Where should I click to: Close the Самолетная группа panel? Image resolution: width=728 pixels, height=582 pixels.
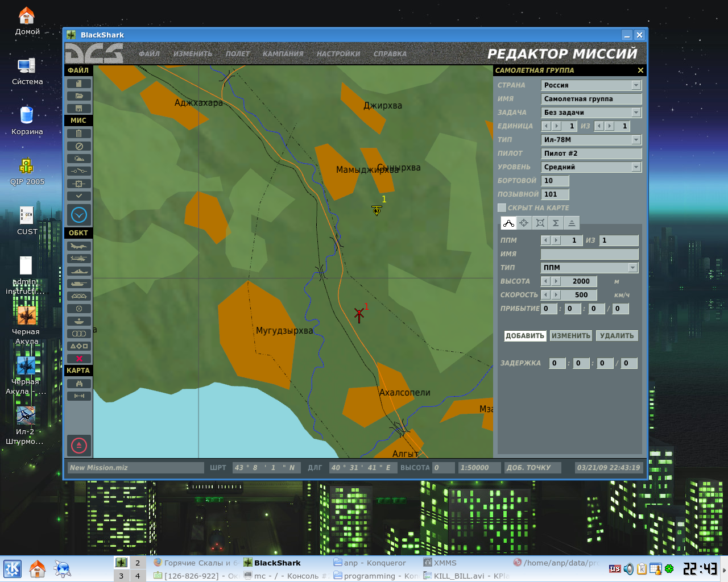click(x=640, y=70)
